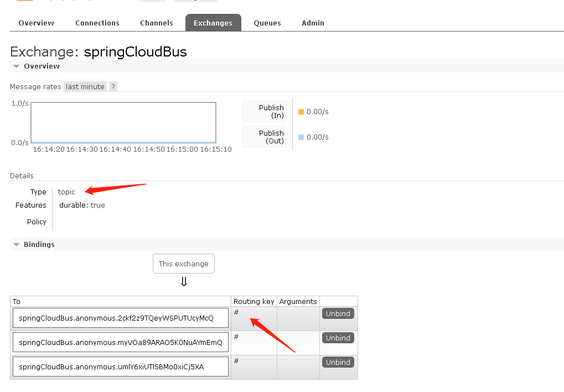Open queue springCloudBus.anonymous.myVOa89ARAO5K0NuAYmEmQ
The image size is (564, 392).
click(121, 342)
